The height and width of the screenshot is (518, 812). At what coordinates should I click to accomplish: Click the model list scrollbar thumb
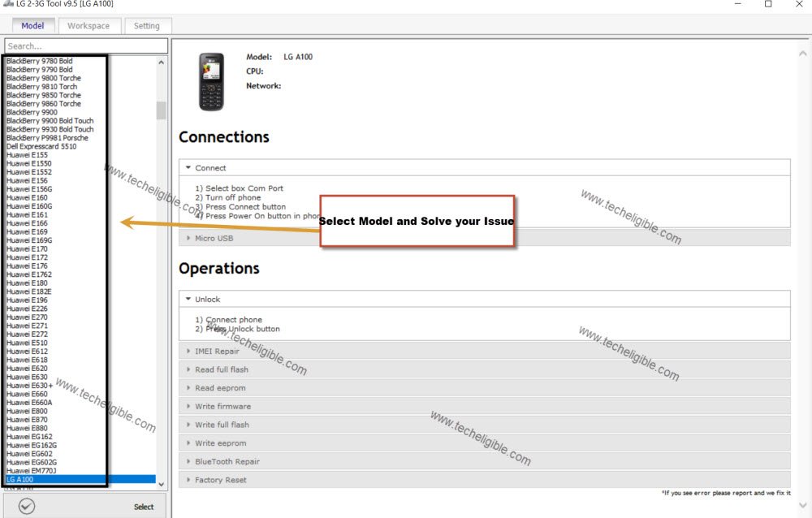coord(161,110)
